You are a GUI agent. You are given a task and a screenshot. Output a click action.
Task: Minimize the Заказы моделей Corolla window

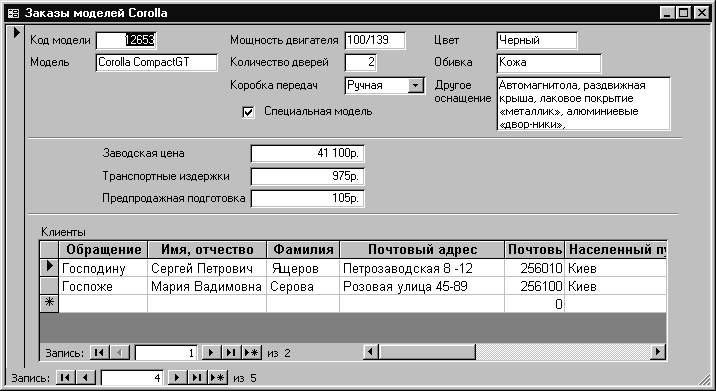(x=668, y=13)
